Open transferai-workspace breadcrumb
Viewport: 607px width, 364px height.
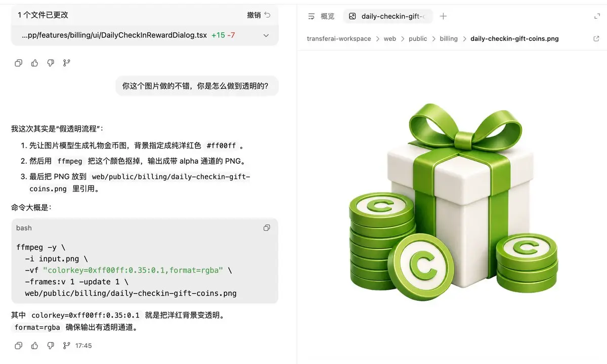[x=339, y=38]
